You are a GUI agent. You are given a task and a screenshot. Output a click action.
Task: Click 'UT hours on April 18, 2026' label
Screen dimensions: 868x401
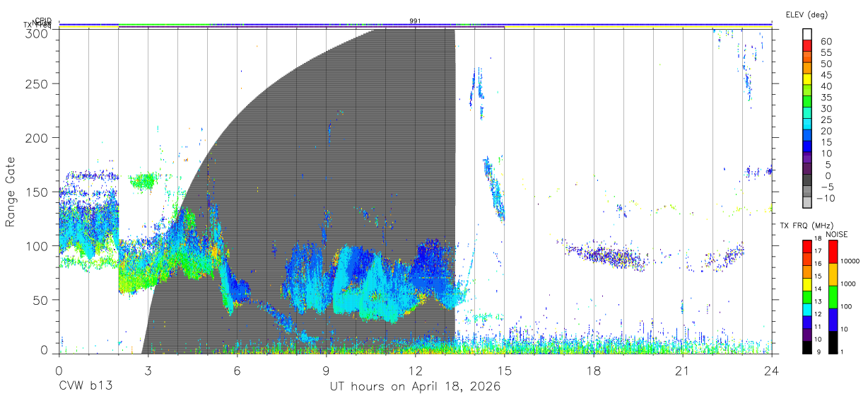(x=415, y=387)
